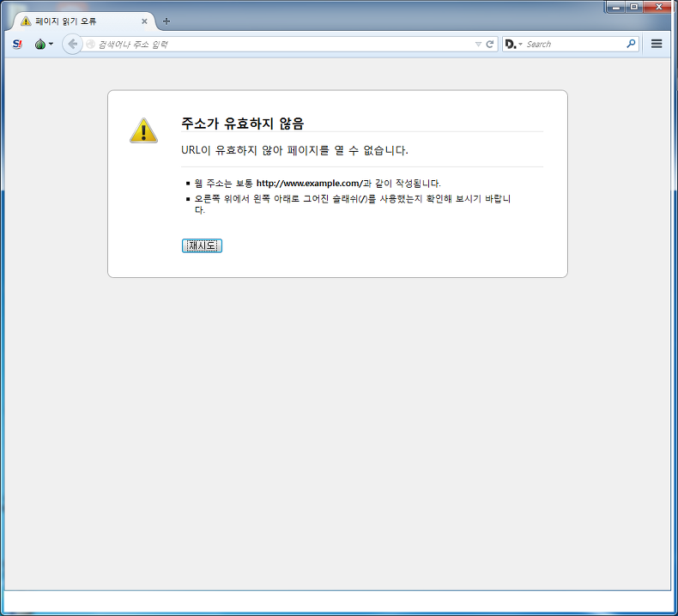Screen dimensions: 678x616
Task: Click the green onion Torbutton icon
Action: click(x=40, y=44)
